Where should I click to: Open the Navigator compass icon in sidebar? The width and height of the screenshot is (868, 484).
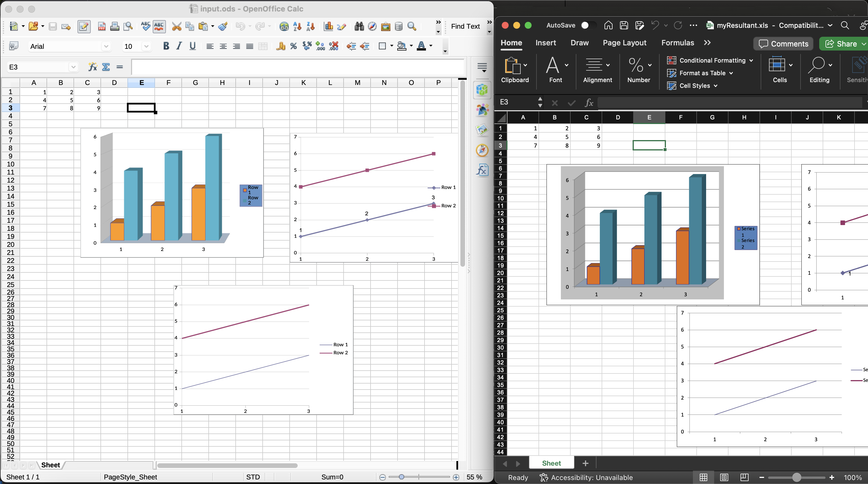click(x=482, y=150)
